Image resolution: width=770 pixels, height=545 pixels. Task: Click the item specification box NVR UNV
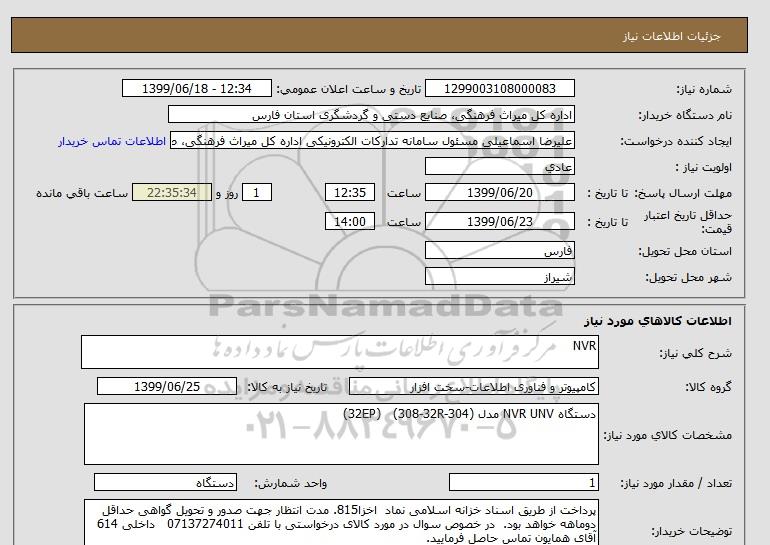(x=341, y=434)
